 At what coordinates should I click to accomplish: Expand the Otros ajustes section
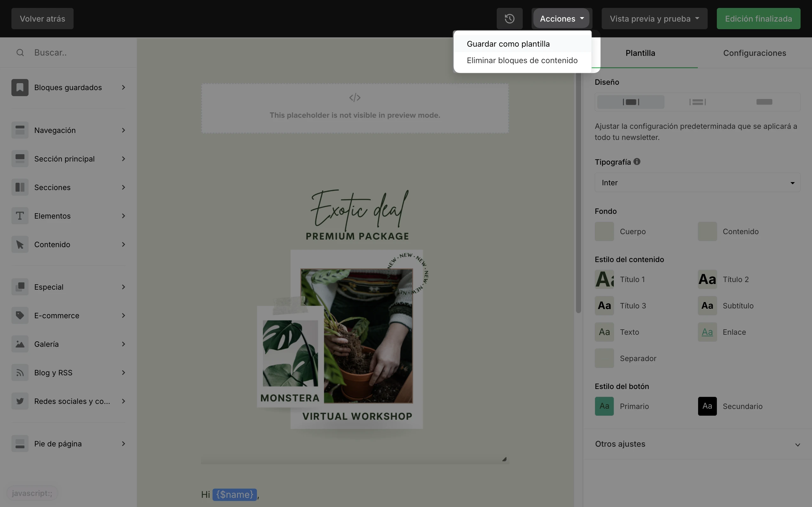point(697,444)
